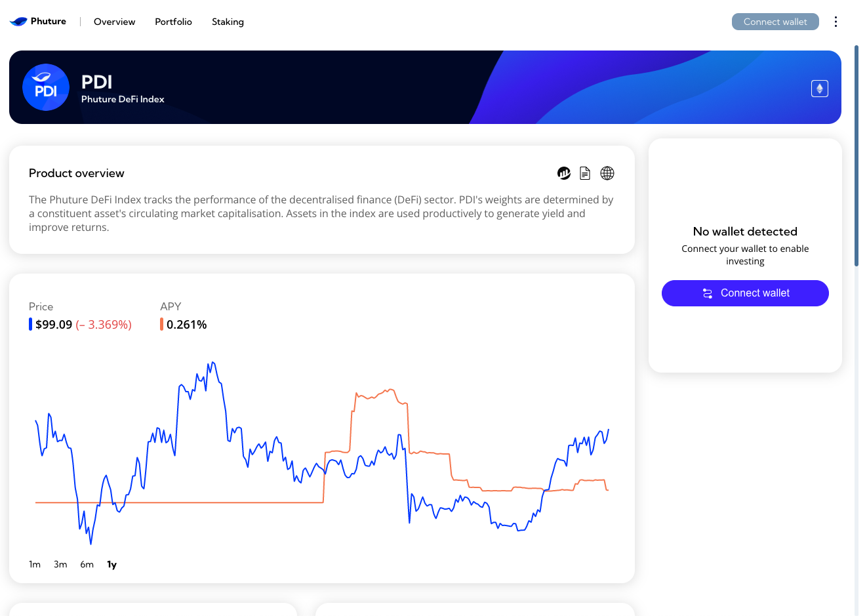Image resolution: width=867 pixels, height=616 pixels.
Task: Select the 1y chart time range
Action: (112, 564)
